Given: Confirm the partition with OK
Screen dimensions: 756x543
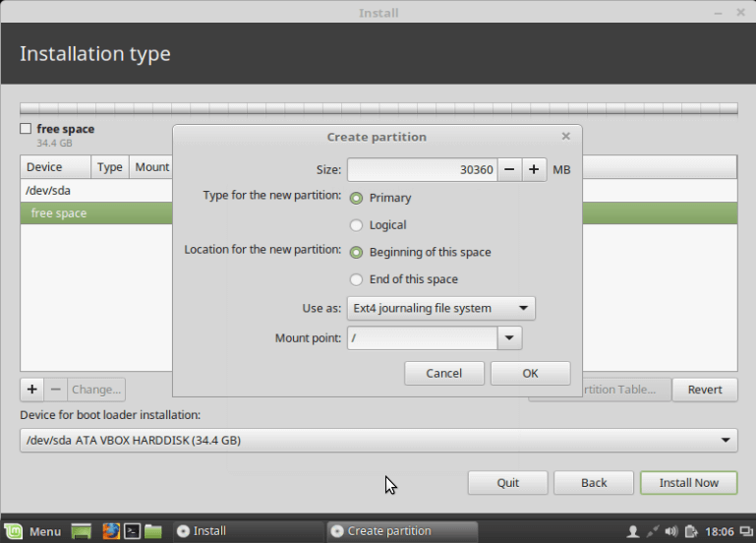Looking at the screenshot, I should click(530, 373).
